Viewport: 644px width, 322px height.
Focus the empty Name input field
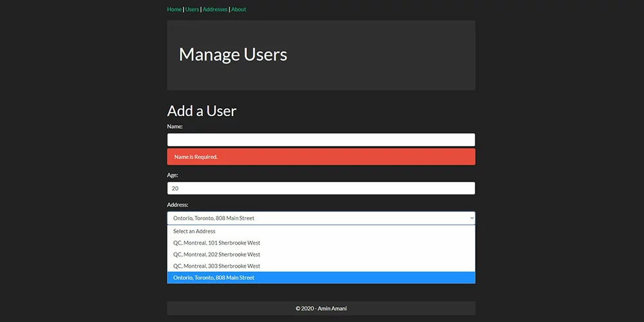[x=321, y=140]
